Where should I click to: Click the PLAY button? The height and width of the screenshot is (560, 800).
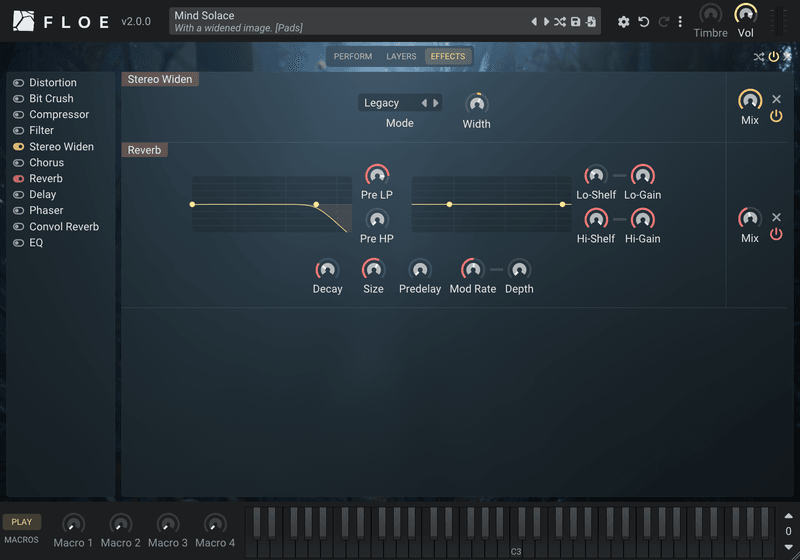(21, 522)
